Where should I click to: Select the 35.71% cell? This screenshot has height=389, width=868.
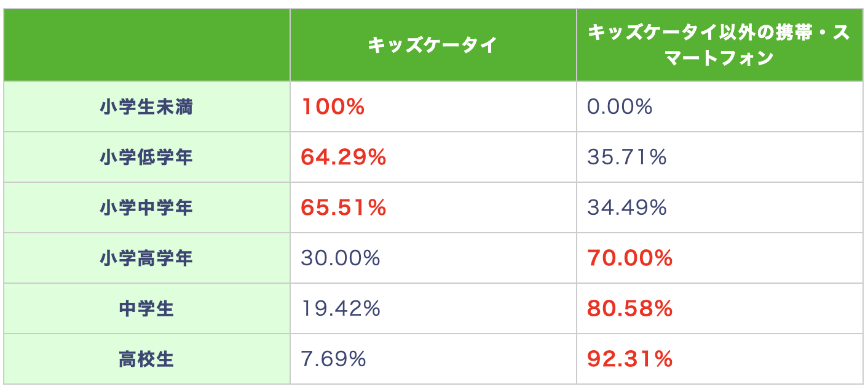click(627, 158)
